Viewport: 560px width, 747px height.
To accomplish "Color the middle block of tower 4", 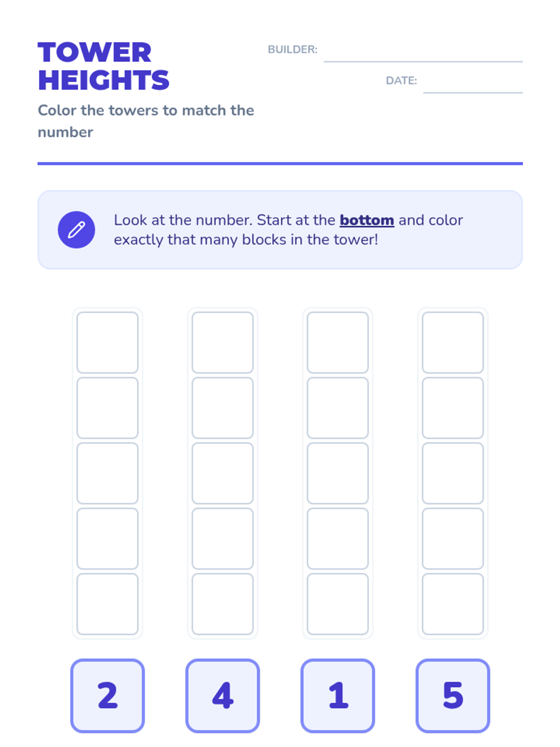I will tap(223, 473).
